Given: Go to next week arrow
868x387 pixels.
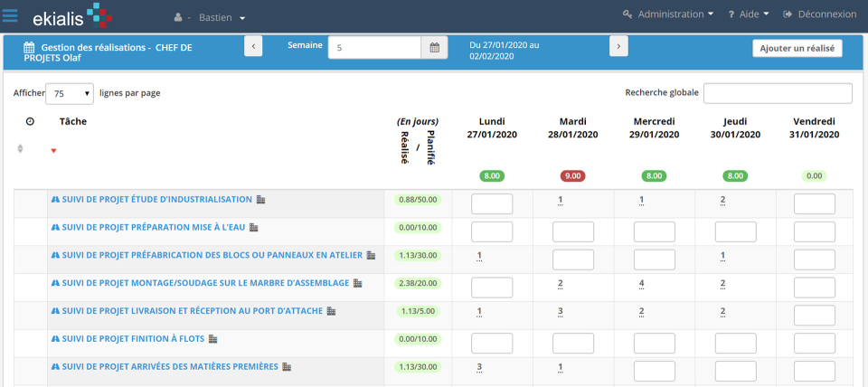Looking at the screenshot, I should click(x=618, y=46).
